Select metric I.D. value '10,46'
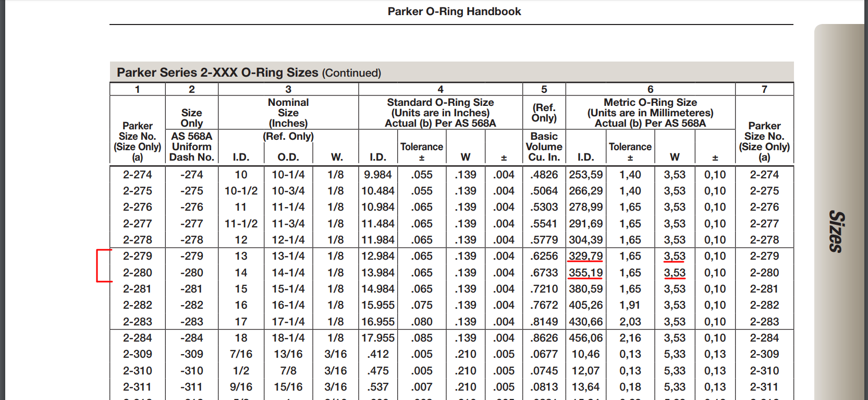Screen dimensions: 868x400 tap(585, 354)
